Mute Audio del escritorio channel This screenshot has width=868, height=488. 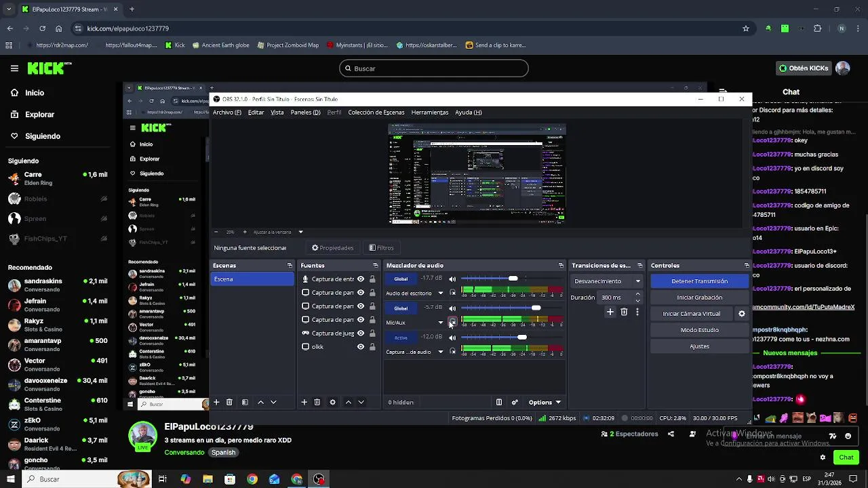point(452,279)
